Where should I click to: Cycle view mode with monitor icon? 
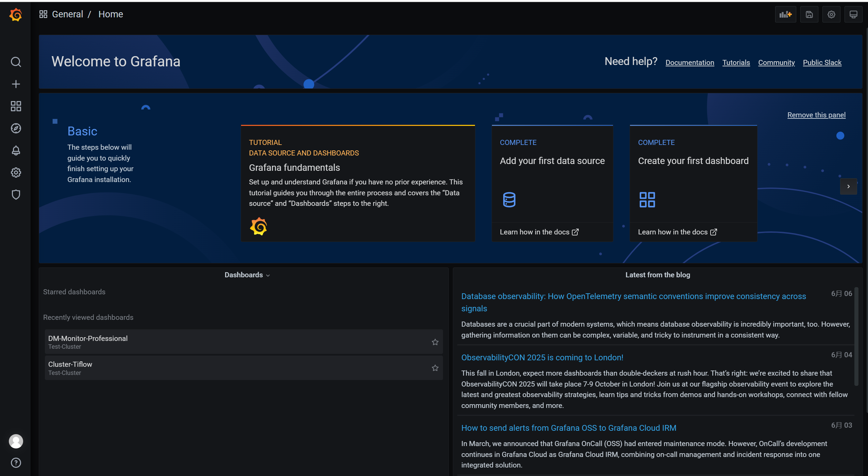pos(853,14)
